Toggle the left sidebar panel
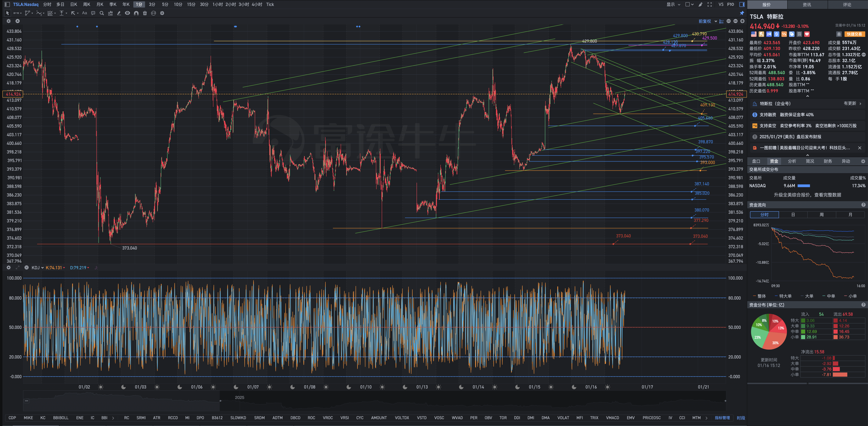 pyautogui.click(x=7, y=4)
